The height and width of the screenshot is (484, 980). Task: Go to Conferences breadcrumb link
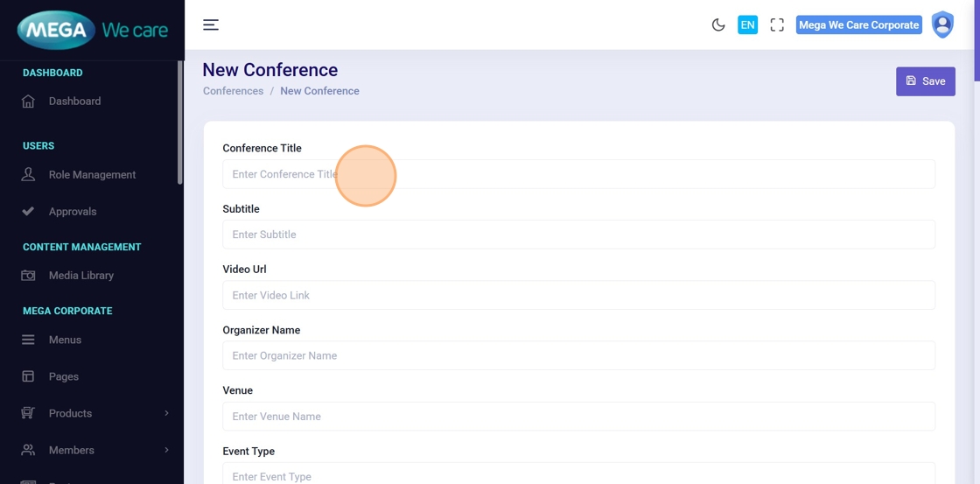233,91
